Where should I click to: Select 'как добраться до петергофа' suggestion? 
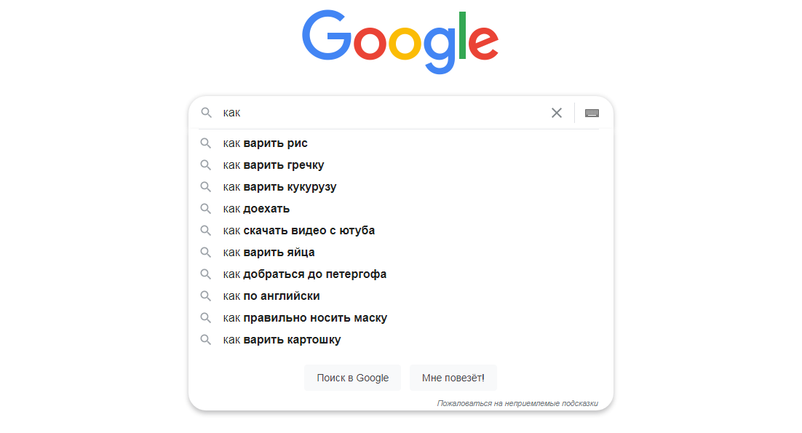click(x=304, y=274)
